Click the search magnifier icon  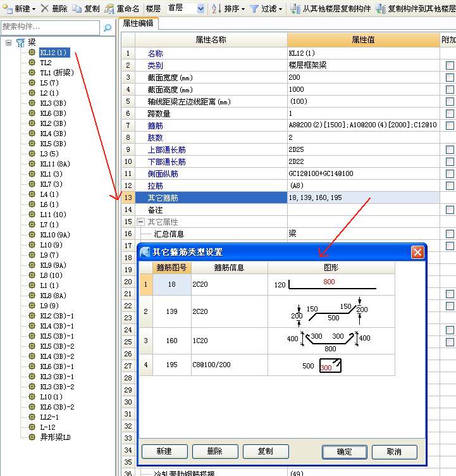coord(108,28)
